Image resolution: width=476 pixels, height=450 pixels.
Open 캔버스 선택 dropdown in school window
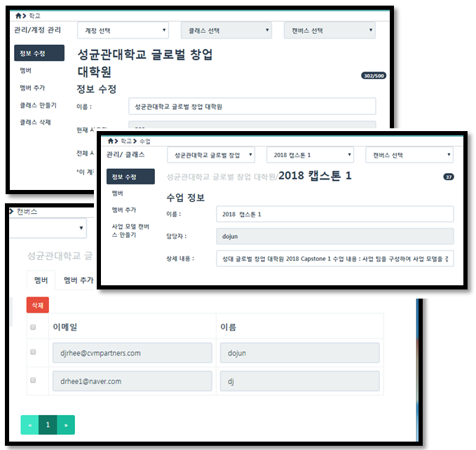(329, 30)
